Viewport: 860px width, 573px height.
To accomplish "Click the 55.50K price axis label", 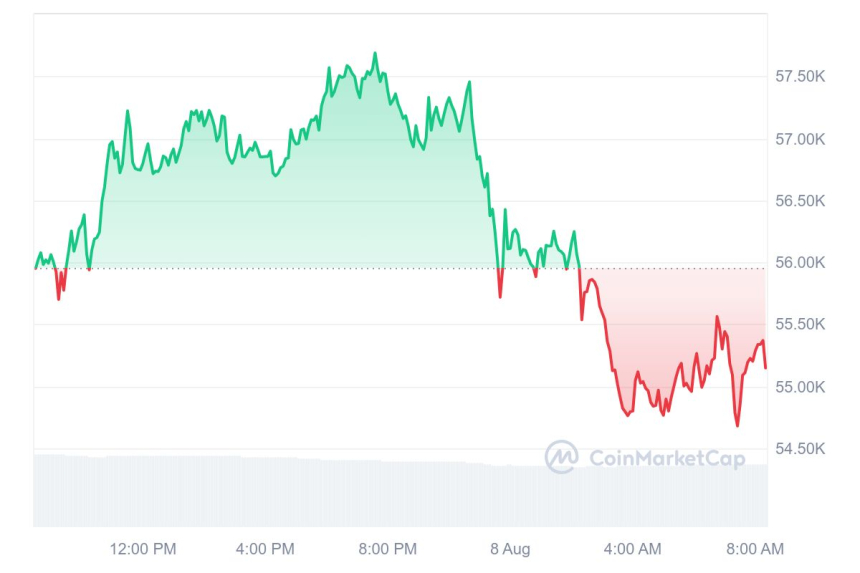I will (x=800, y=325).
